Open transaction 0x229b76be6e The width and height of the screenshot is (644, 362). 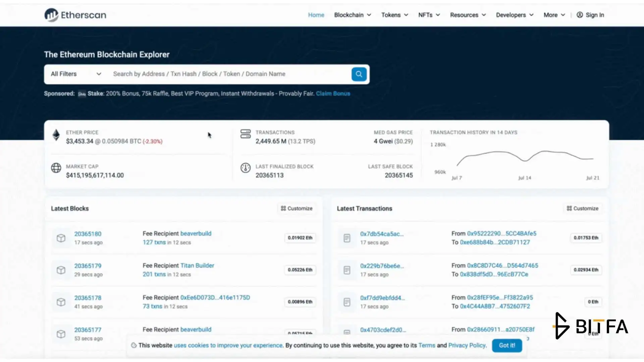click(x=382, y=266)
